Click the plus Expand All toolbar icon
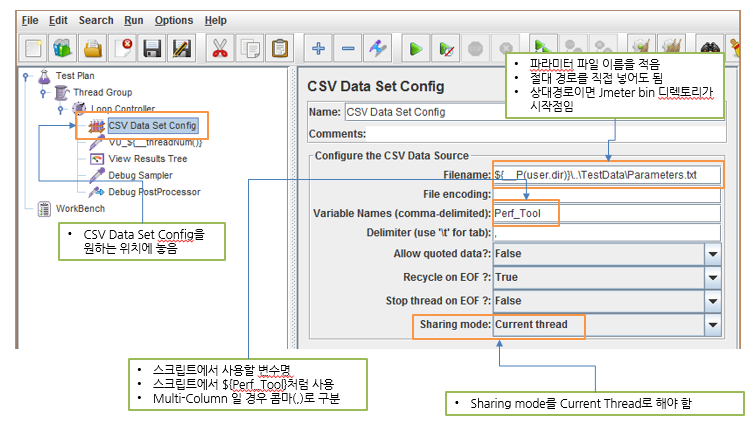Screen dimensions: 753x427 (319, 48)
